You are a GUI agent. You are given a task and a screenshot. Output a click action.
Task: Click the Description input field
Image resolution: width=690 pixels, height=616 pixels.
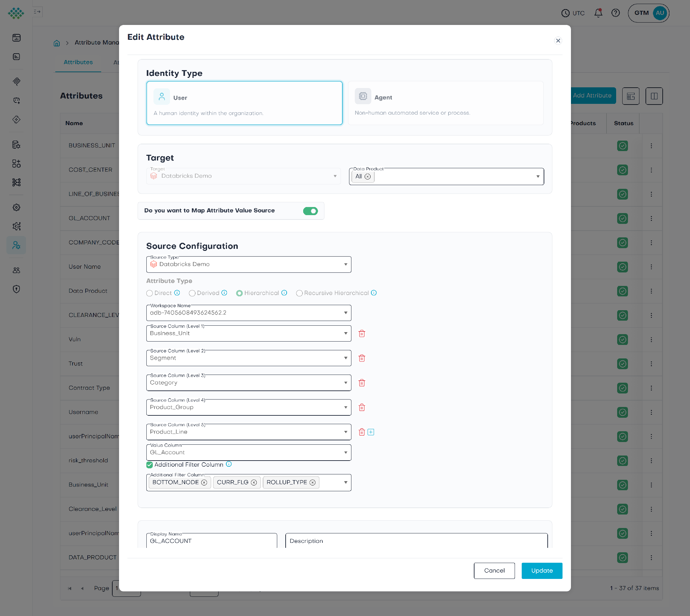[416, 541]
